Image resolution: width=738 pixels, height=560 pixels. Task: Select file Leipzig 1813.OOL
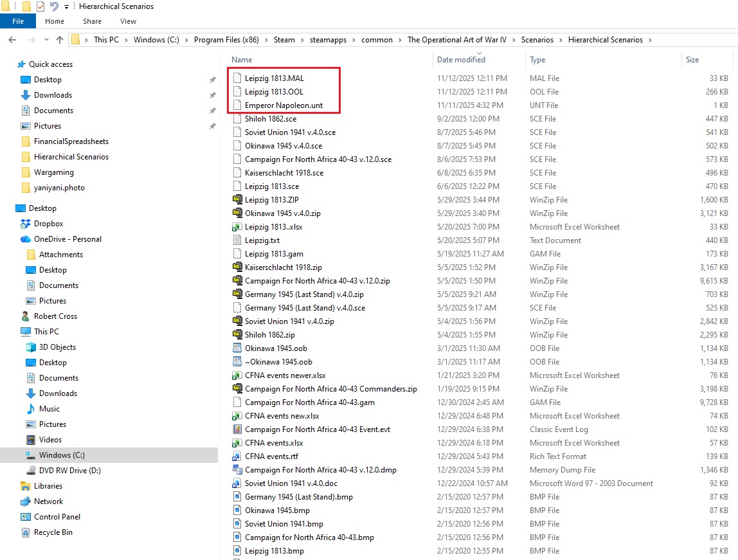click(x=274, y=92)
